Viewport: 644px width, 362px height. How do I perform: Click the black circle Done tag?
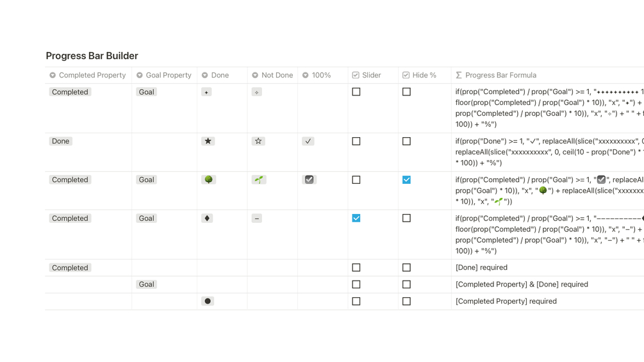point(208,301)
